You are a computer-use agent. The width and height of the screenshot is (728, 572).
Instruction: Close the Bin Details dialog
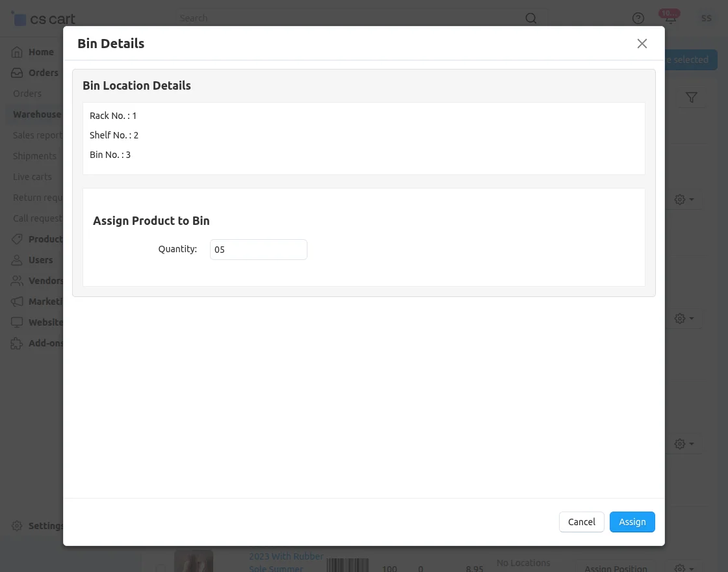point(642,44)
